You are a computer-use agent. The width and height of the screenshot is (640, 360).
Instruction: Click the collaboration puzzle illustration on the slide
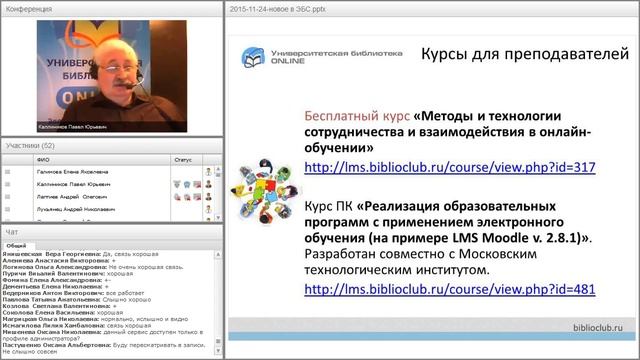click(265, 192)
